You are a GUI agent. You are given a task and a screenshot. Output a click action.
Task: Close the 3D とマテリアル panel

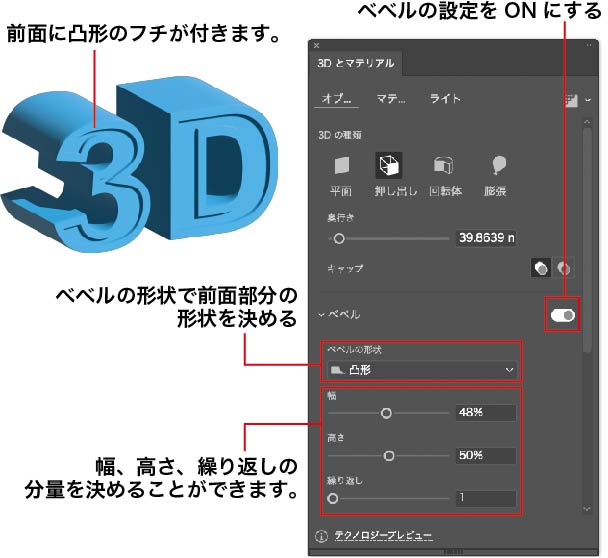pyautogui.click(x=317, y=46)
